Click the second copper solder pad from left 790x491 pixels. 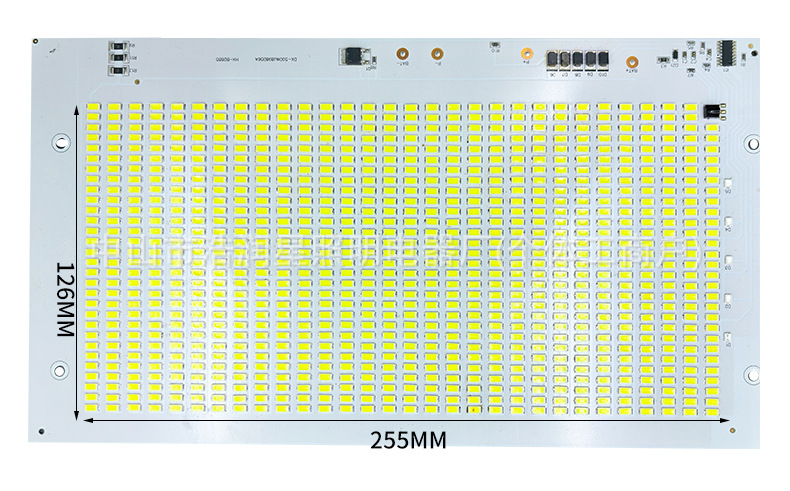[x=436, y=57]
